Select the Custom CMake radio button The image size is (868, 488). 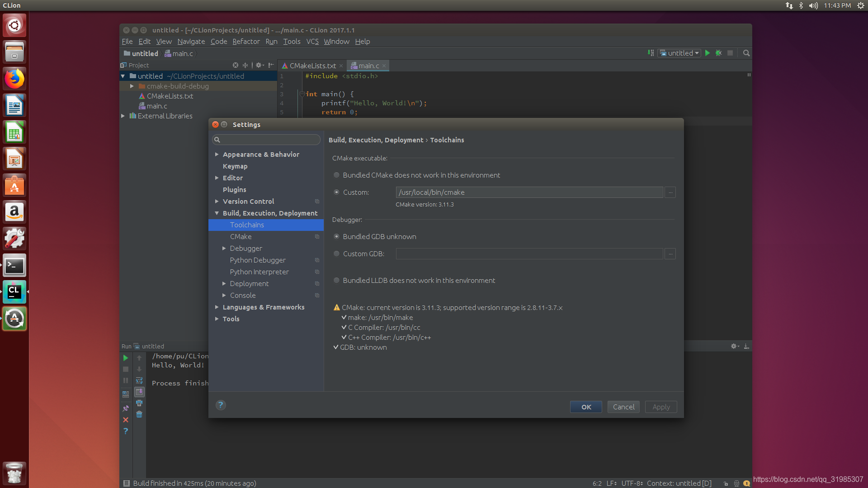(x=335, y=192)
